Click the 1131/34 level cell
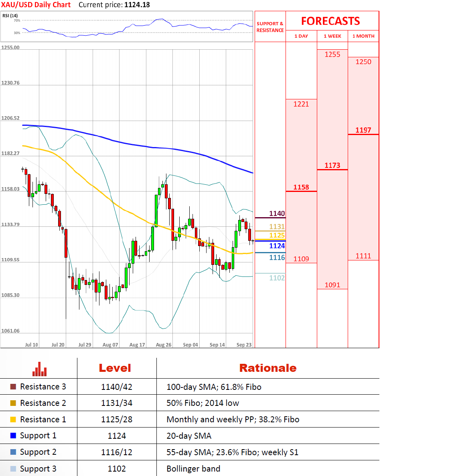 [117, 403]
